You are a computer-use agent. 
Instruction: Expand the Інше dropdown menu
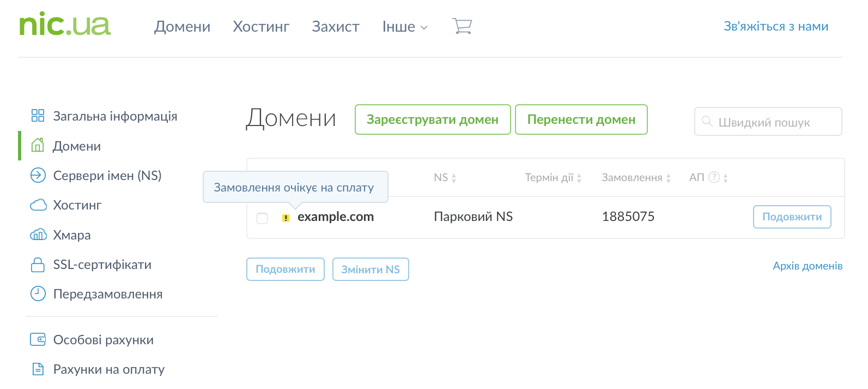[x=404, y=27]
